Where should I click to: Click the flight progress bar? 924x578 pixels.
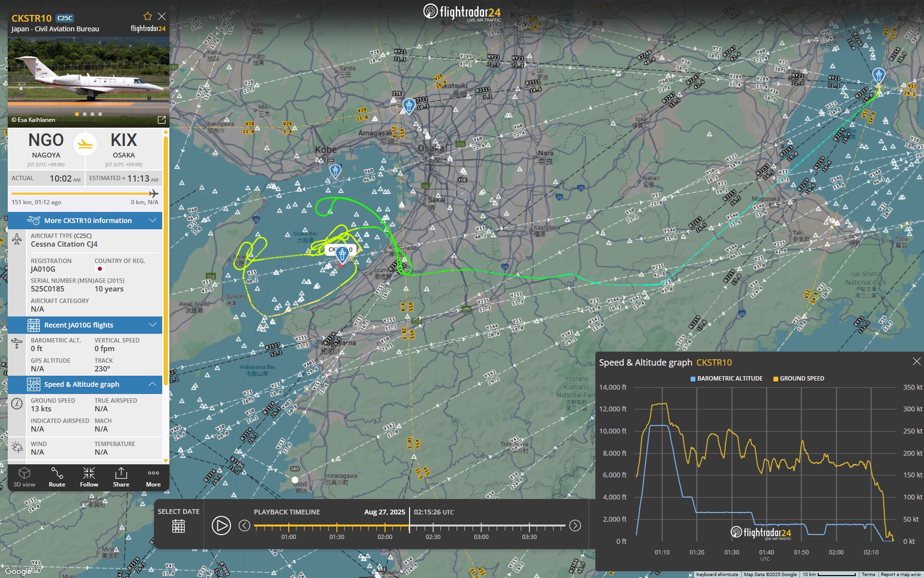pos(85,194)
